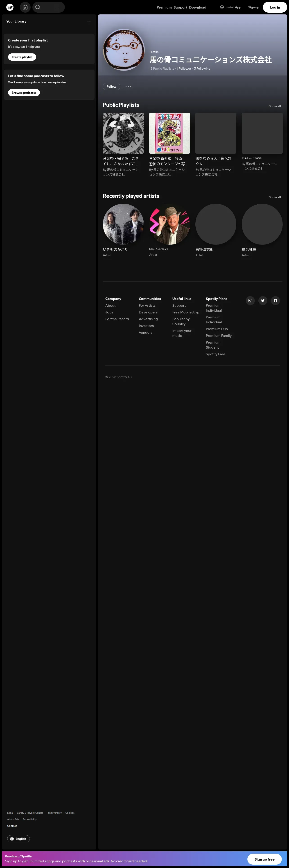
Task: Open the About Ads link
Action: point(13,820)
